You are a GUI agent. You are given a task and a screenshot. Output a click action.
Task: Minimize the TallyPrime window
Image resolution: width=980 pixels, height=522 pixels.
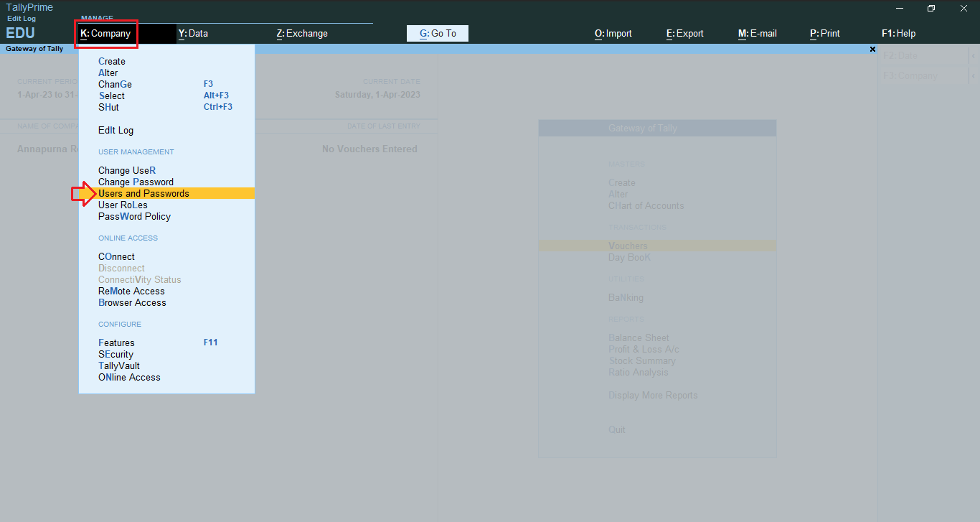899,9
